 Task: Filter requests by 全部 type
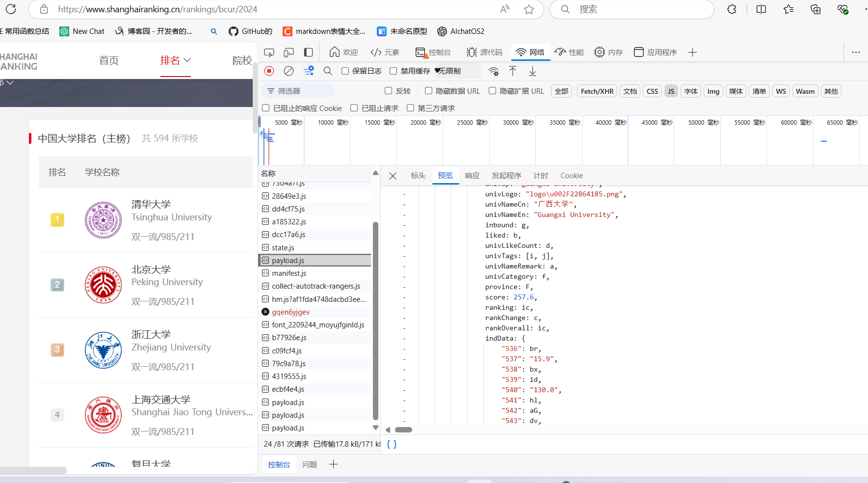tap(561, 91)
